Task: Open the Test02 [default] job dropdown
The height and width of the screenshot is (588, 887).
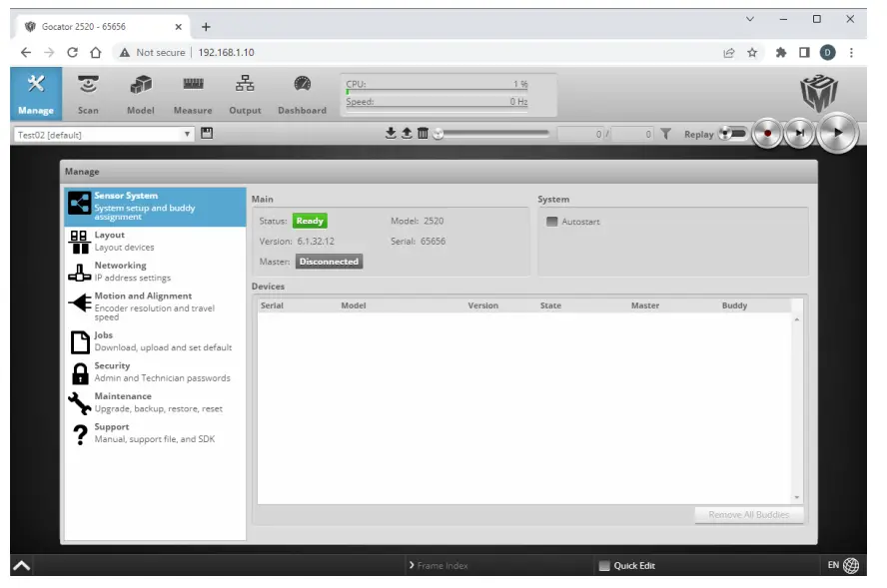Action: coord(104,135)
